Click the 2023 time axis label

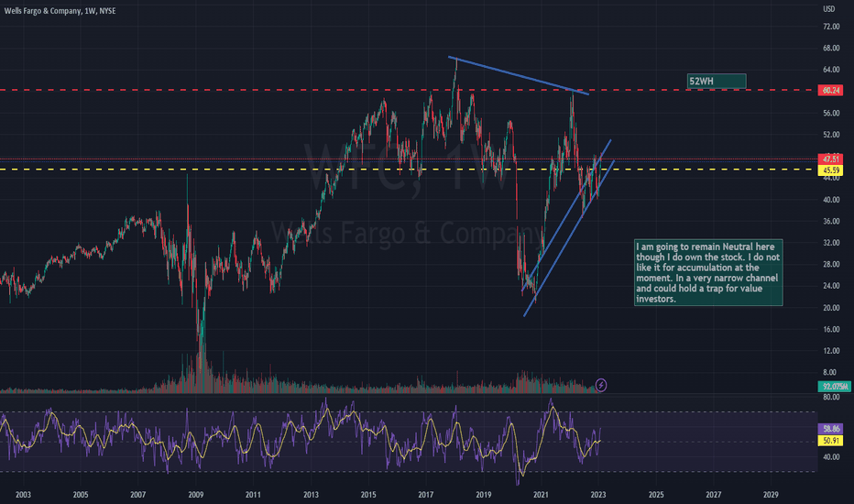click(x=598, y=495)
